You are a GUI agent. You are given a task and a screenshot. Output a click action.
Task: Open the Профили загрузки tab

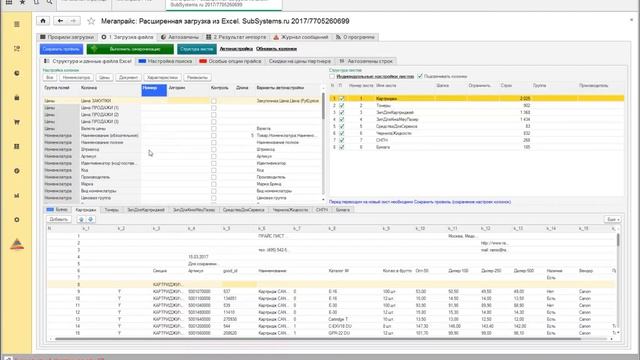67,37
